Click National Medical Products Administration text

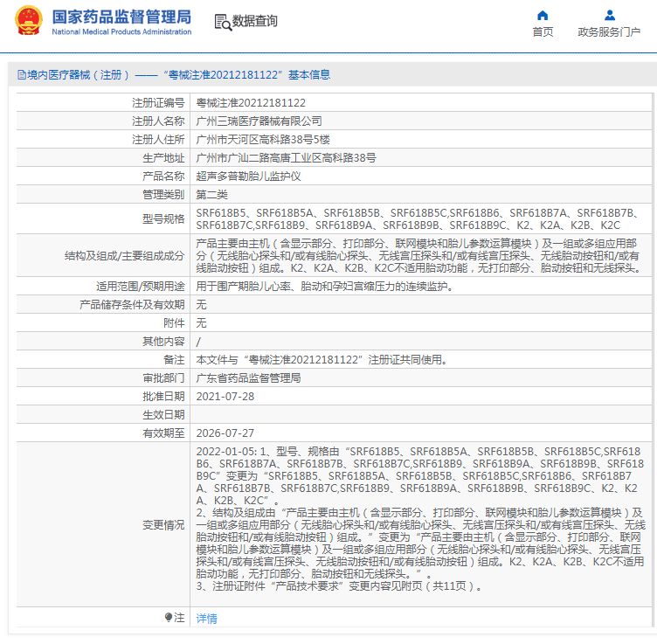[x=121, y=31]
